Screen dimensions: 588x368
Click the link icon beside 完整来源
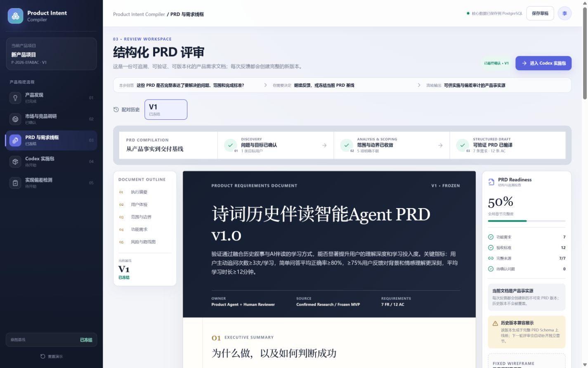pos(491,258)
